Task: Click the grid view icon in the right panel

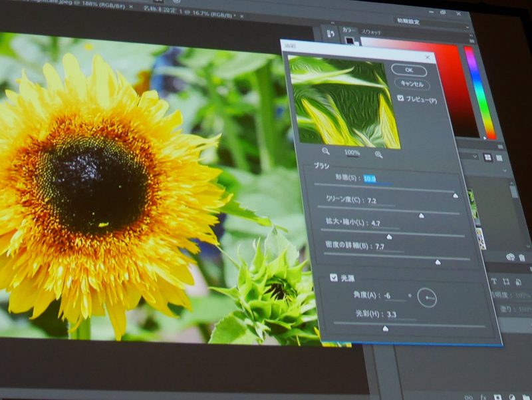Action: pos(487,157)
